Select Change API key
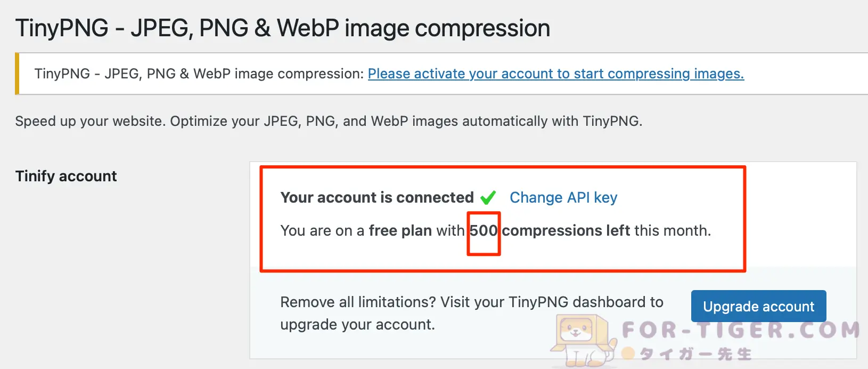This screenshot has width=868, height=369. click(x=563, y=197)
